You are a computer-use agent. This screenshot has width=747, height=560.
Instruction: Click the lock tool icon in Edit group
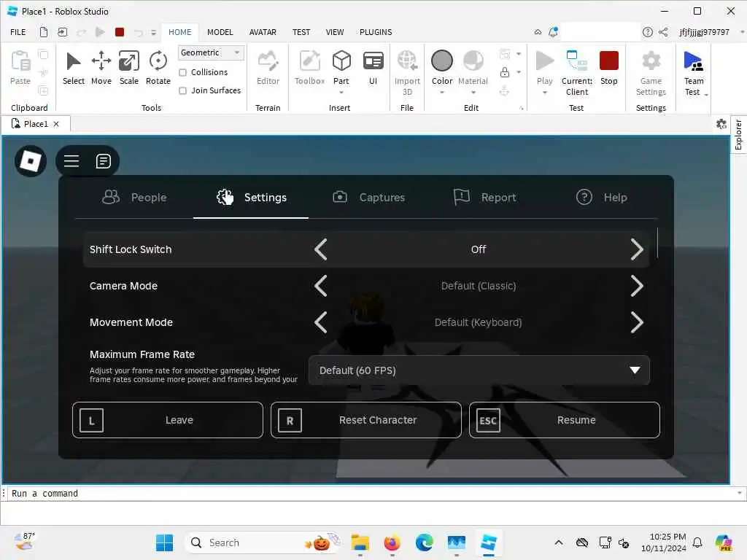[505, 72]
